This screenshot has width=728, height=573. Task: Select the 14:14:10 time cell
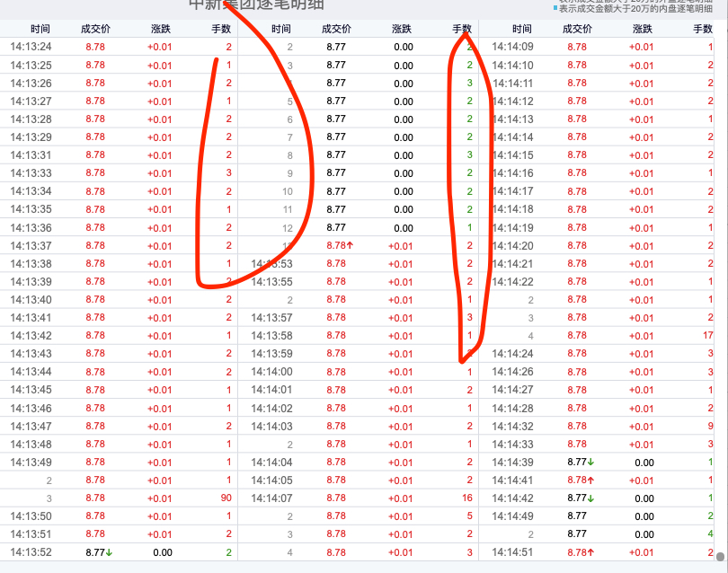512,66
